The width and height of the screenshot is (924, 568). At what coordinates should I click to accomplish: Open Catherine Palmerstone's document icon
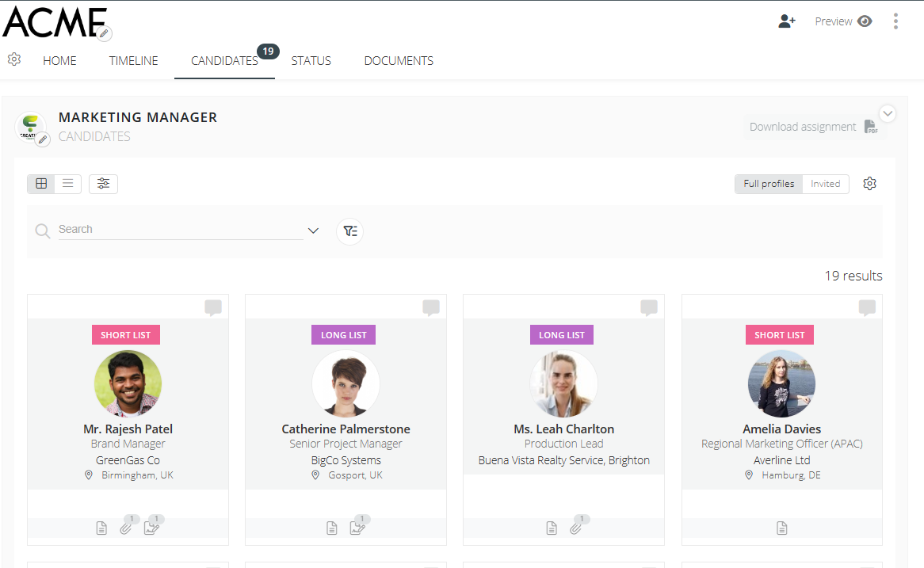(x=332, y=528)
